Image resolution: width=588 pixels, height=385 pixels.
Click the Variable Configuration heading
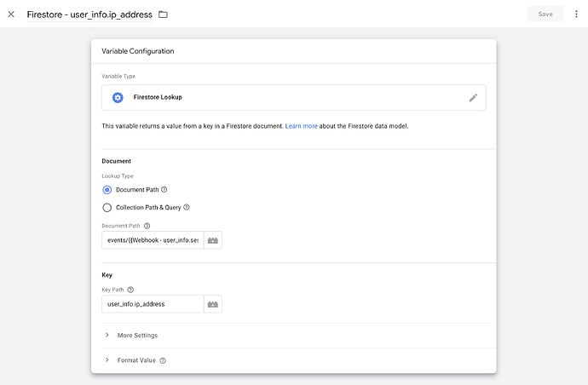137,51
